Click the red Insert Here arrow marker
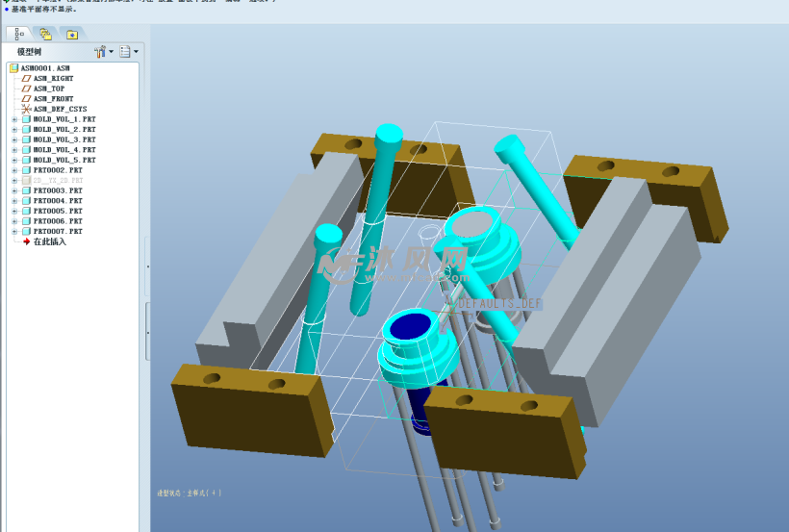This screenshot has height=532, width=789. [x=26, y=241]
